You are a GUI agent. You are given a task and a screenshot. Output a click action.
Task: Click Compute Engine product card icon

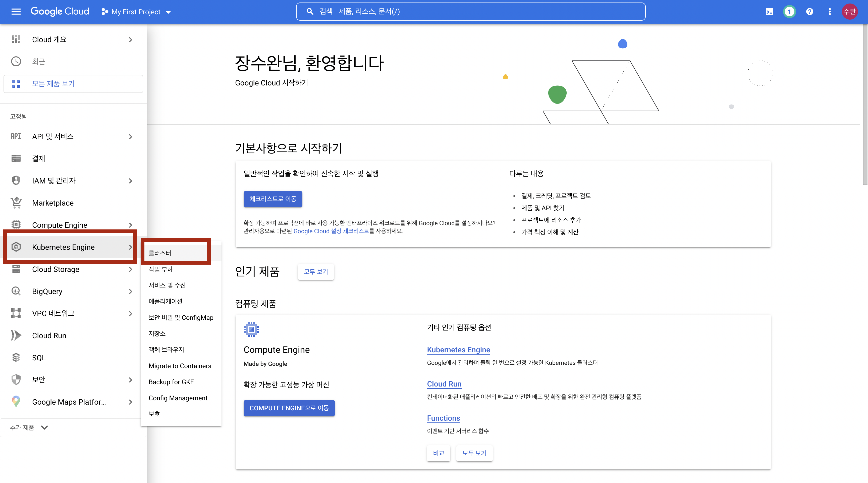pos(251,329)
